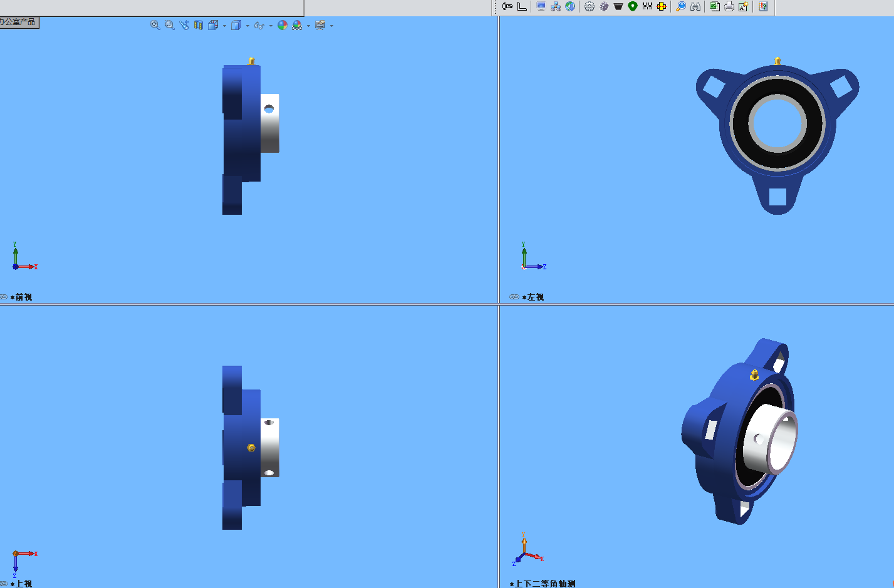Open the View Orientation dropdown arrow
This screenshot has width=894, height=588.
point(224,26)
